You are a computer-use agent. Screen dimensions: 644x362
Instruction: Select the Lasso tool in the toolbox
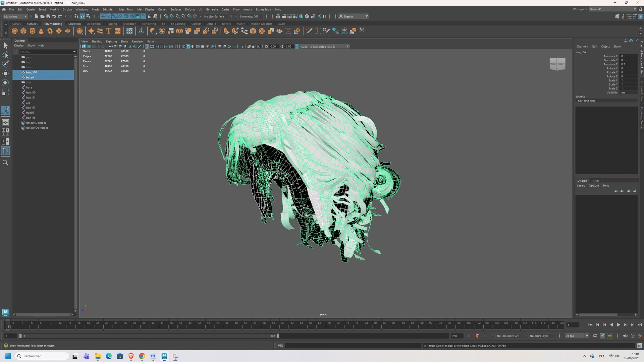click(x=5, y=55)
